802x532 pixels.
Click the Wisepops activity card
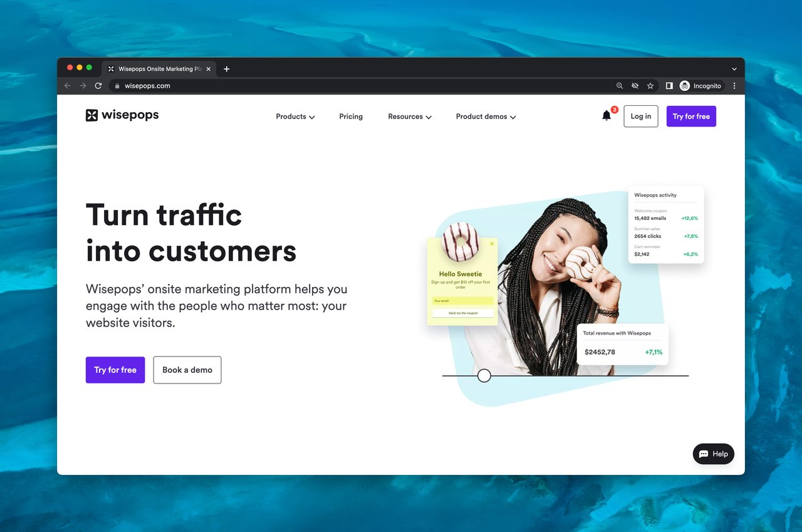[x=666, y=224]
